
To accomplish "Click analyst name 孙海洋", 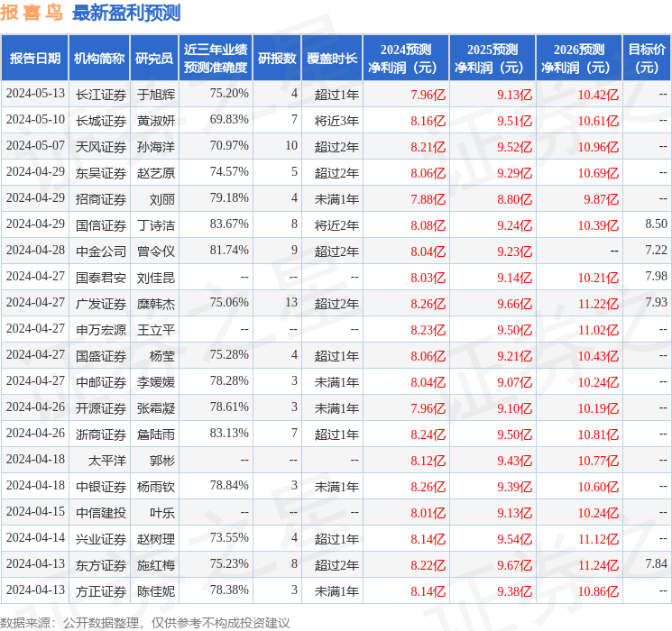I will (156, 147).
